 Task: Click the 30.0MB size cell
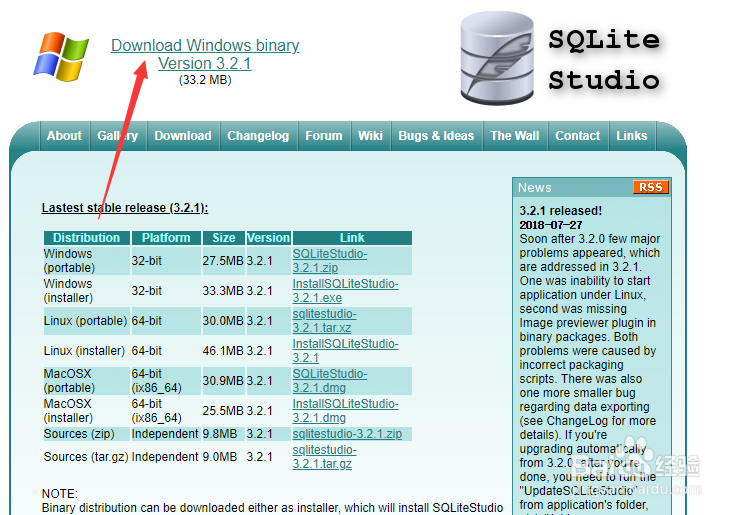point(223,321)
